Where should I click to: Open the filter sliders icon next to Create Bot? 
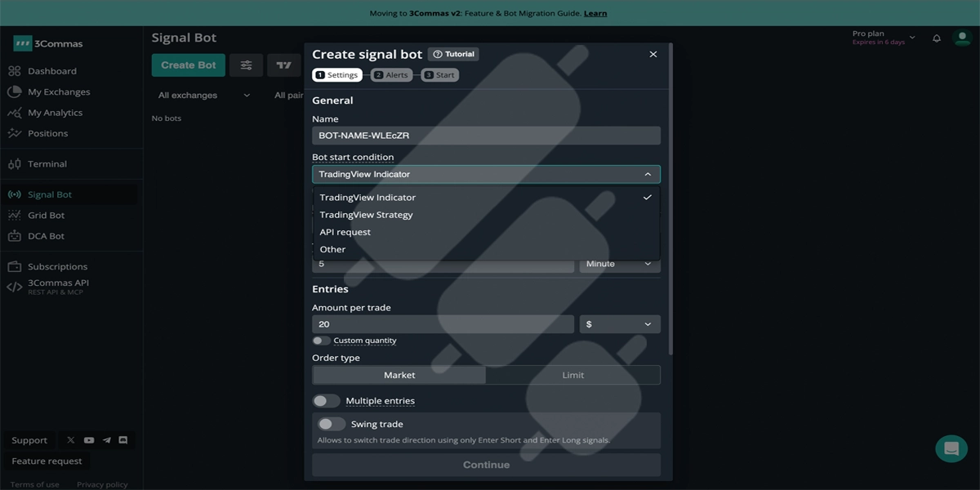pos(246,65)
